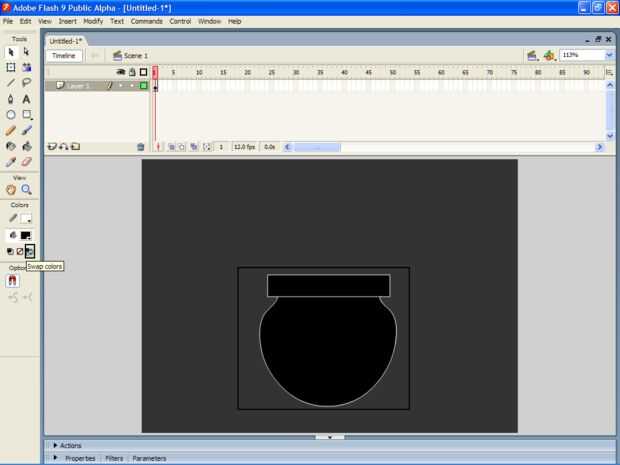Open the Window menu
Viewport: 620px width, 465px height.
209,21
